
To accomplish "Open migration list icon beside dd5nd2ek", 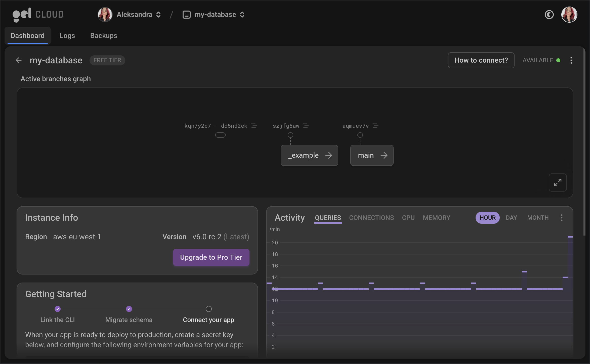I will [x=254, y=126].
